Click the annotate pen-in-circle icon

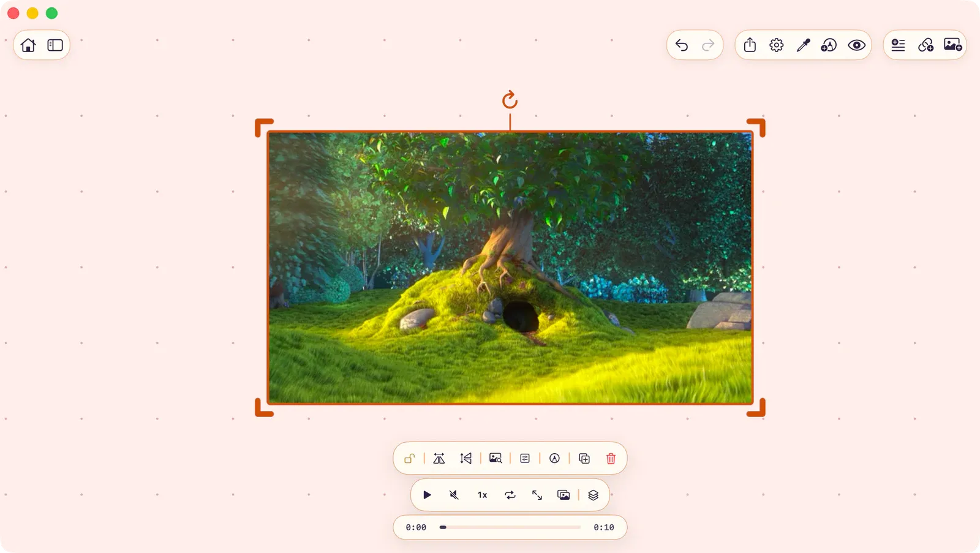coord(554,458)
